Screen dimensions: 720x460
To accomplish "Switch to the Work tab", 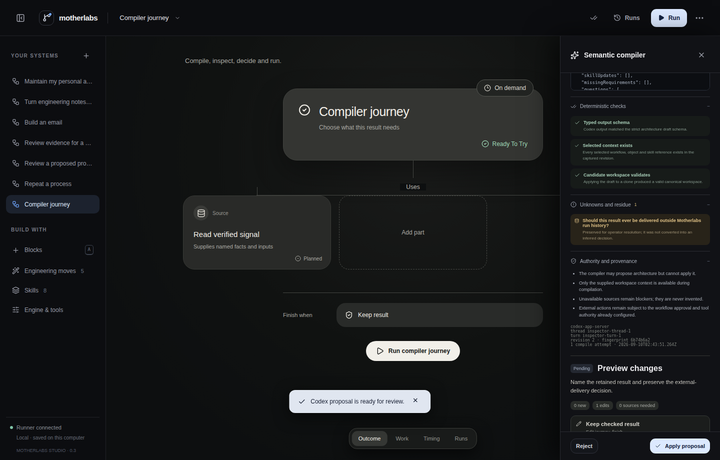I will click(402, 438).
